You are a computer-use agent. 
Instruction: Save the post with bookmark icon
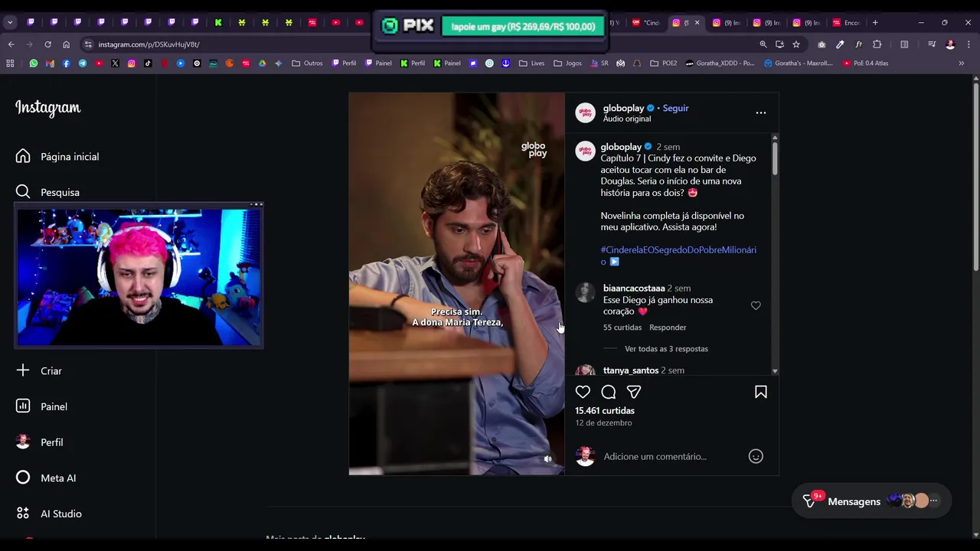click(x=761, y=392)
